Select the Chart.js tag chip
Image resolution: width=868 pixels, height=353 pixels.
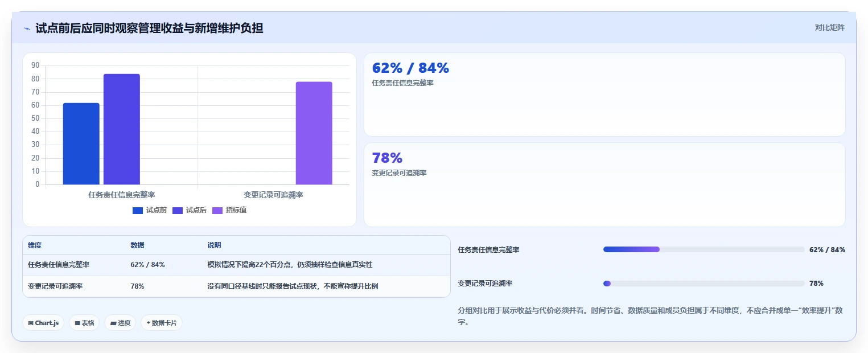[x=44, y=323]
